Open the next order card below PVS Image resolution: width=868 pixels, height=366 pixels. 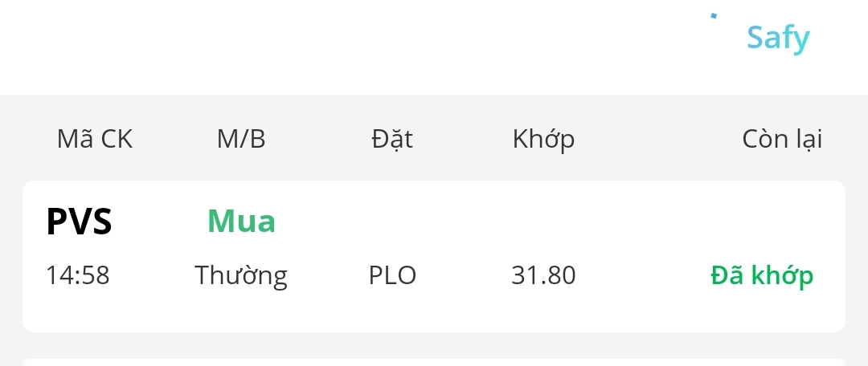coord(434,362)
